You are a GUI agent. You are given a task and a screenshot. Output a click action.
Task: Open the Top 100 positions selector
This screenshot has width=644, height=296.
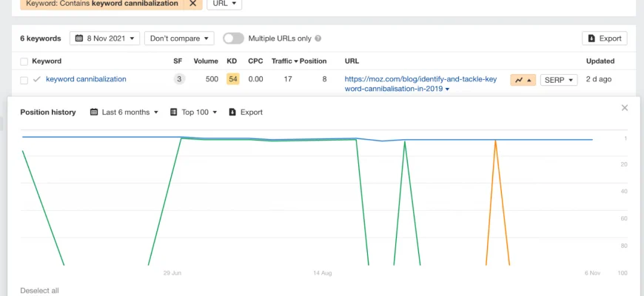point(193,112)
